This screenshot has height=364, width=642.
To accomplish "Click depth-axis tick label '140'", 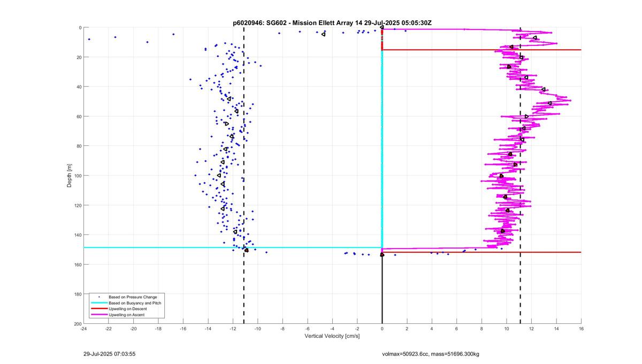I will click(78, 235).
